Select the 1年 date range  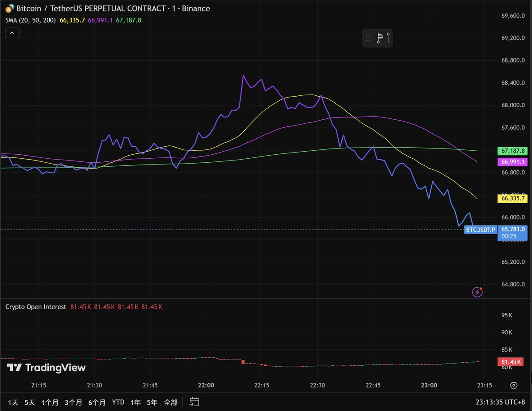136,403
